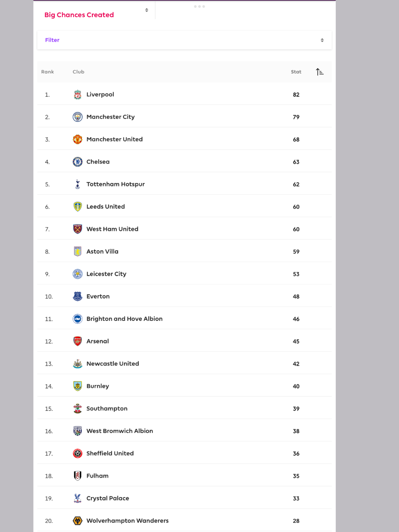Click the Manchester City badge icon
The width and height of the screenshot is (399, 532).
coord(77,117)
